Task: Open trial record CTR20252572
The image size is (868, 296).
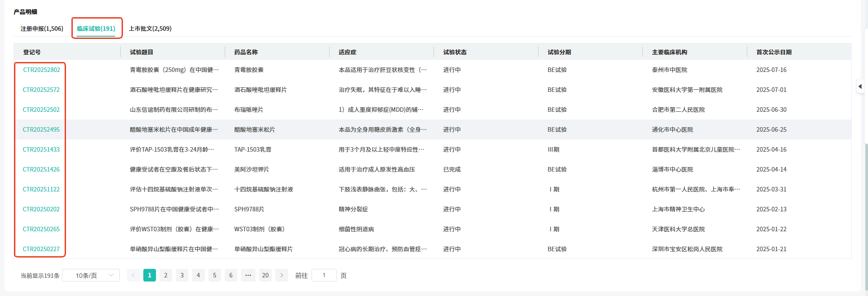Action: pyautogui.click(x=41, y=90)
